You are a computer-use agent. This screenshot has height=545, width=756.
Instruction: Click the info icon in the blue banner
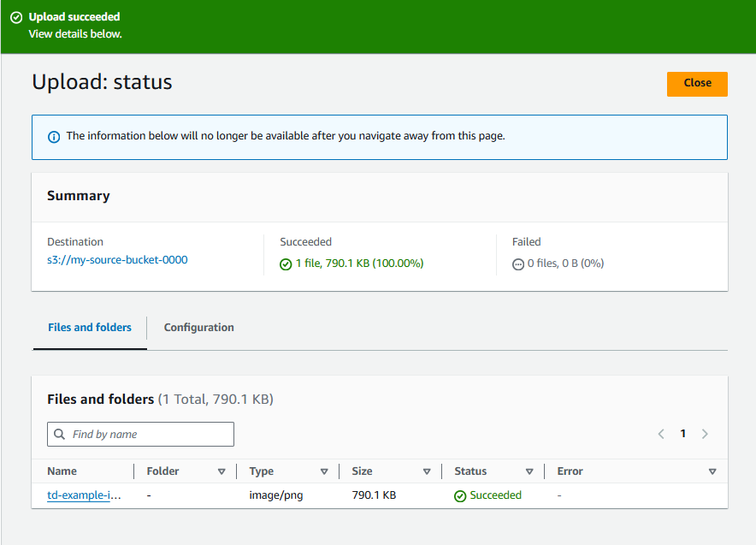click(x=53, y=136)
